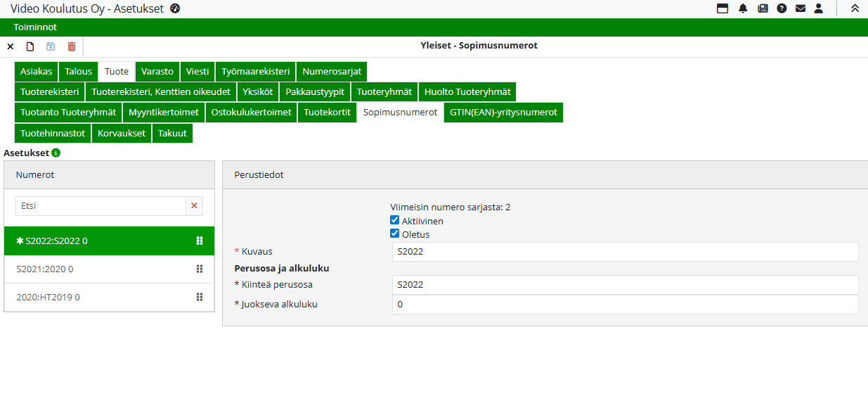Open the Toiminnot menu
The height and width of the screenshot is (415, 868).
(x=35, y=27)
